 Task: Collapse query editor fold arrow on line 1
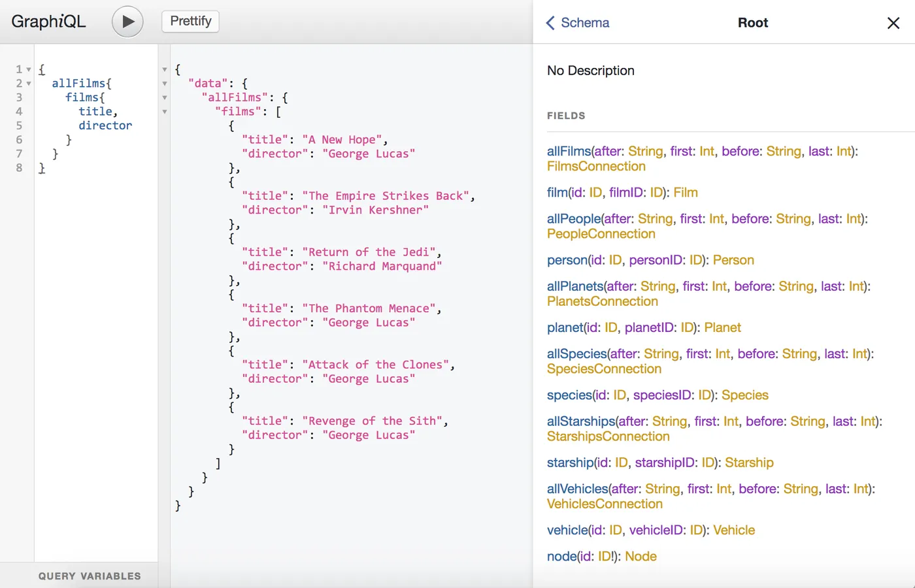click(29, 69)
